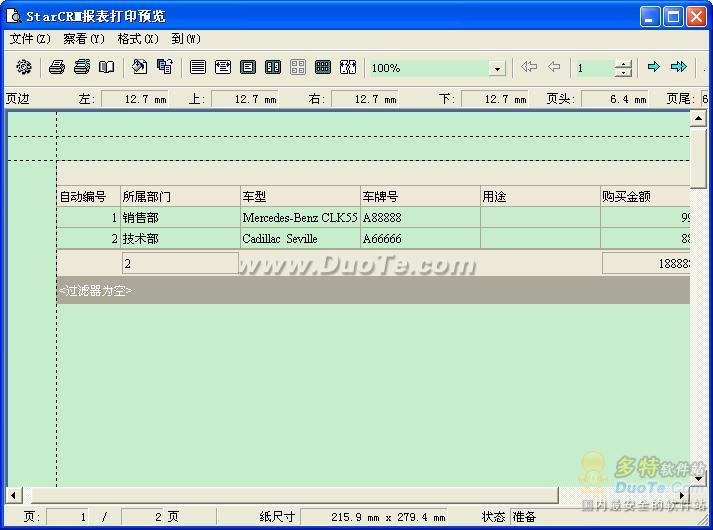The height and width of the screenshot is (530, 713).
Task: Edit the bottom margin 下 field
Action: click(495, 99)
